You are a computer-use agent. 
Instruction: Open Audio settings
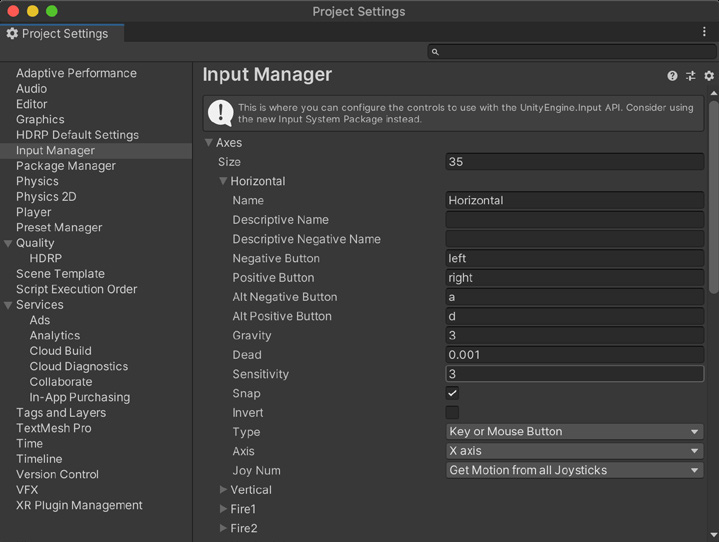(32, 88)
